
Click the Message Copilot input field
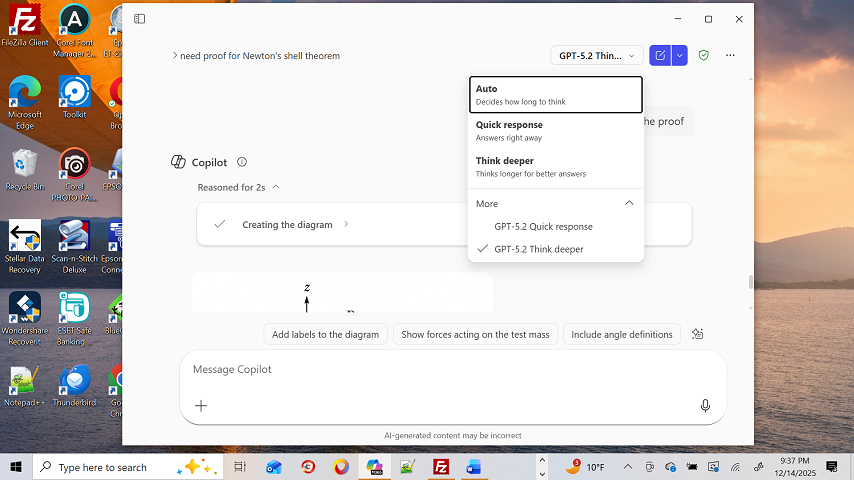(440, 370)
